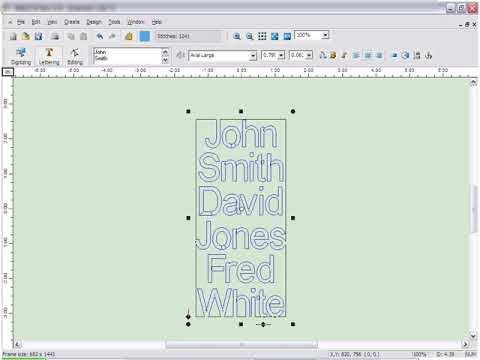This screenshot has width=480, height=360.
Task: Click the ruler units box at the ruler corner
Action: tap(8, 72)
